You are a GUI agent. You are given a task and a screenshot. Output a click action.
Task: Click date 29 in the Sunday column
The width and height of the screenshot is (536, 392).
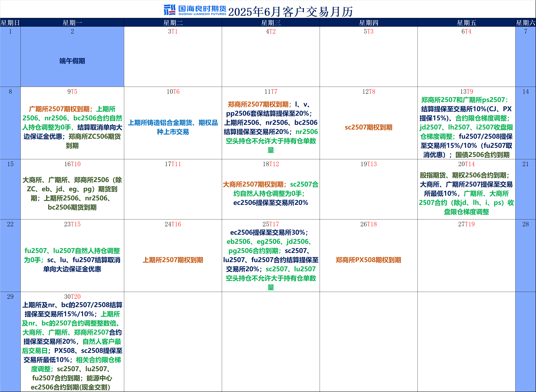click(10, 297)
